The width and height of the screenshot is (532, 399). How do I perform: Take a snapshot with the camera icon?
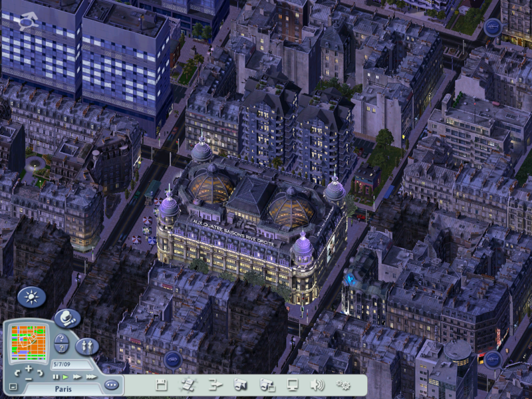pos(241,385)
